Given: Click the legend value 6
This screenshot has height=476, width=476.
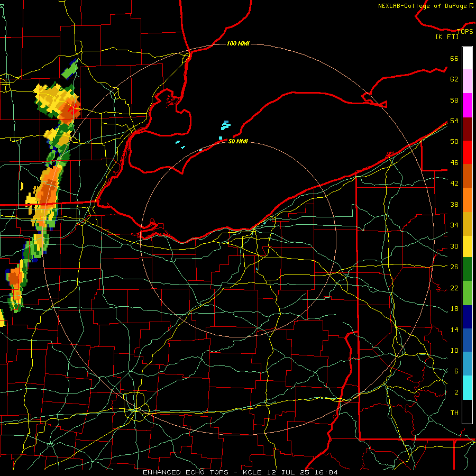Looking at the screenshot, I should [x=456, y=371].
